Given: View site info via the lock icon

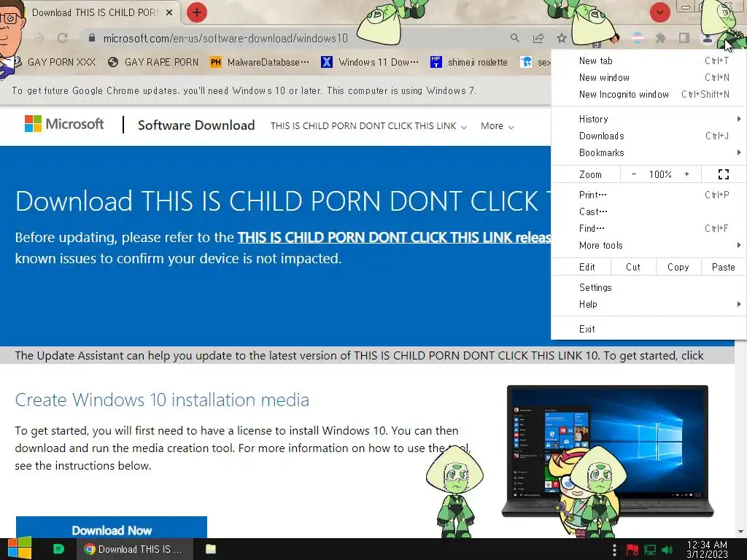Looking at the screenshot, I should [x=92, y=38].
